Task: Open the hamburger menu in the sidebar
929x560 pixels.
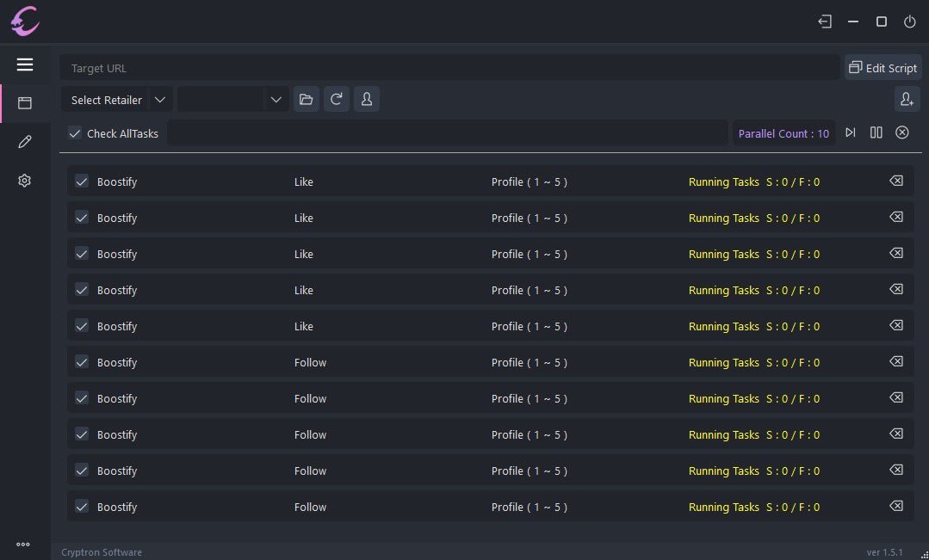Action: (x=25, y=65)
